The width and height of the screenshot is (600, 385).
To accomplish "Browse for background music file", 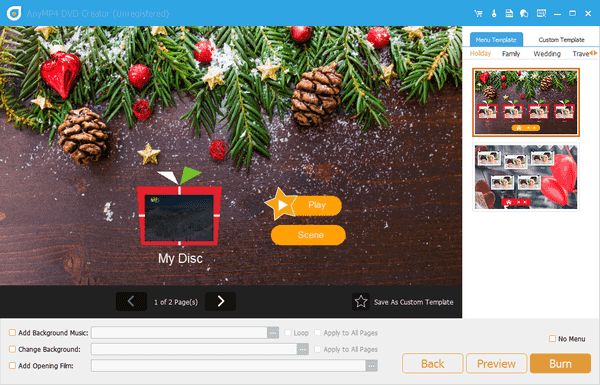I will 273,333.
